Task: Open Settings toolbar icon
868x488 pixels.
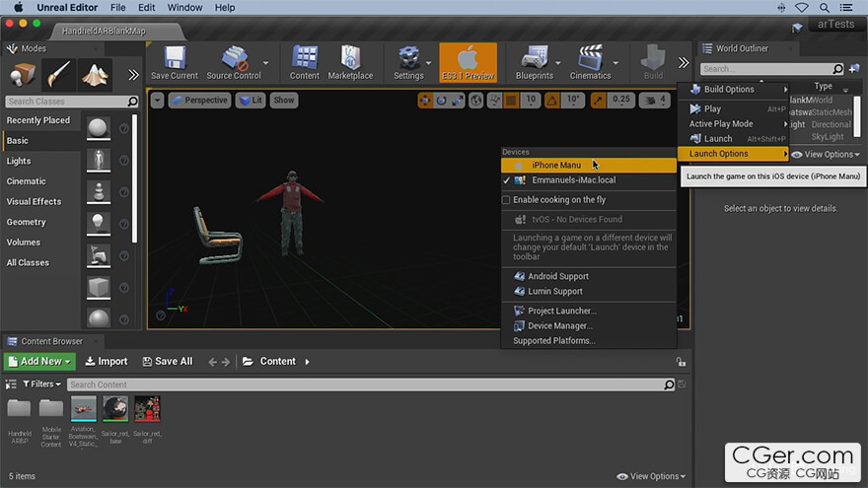Action: [x=408, y=62]
